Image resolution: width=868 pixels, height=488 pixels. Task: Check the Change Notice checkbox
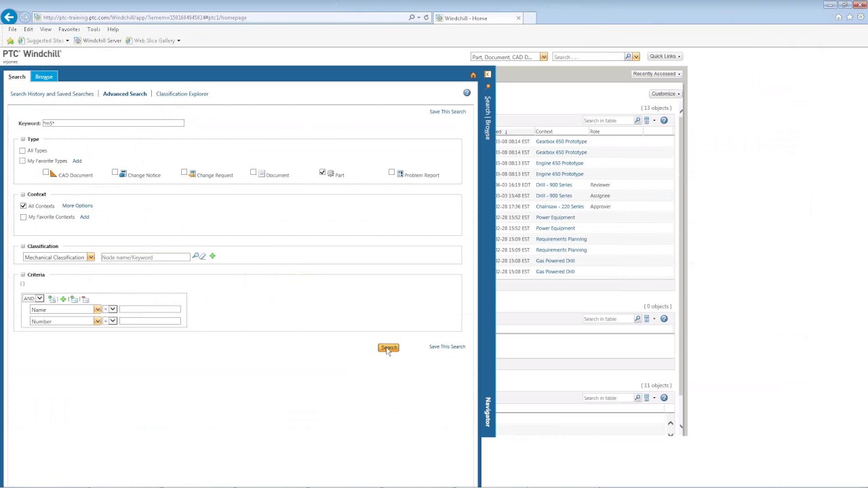[x=115, y=172]
